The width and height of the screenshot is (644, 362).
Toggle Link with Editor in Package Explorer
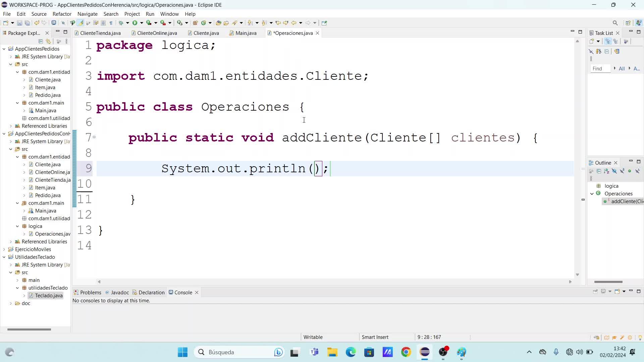pyautogui.click(x=48, y=41)
